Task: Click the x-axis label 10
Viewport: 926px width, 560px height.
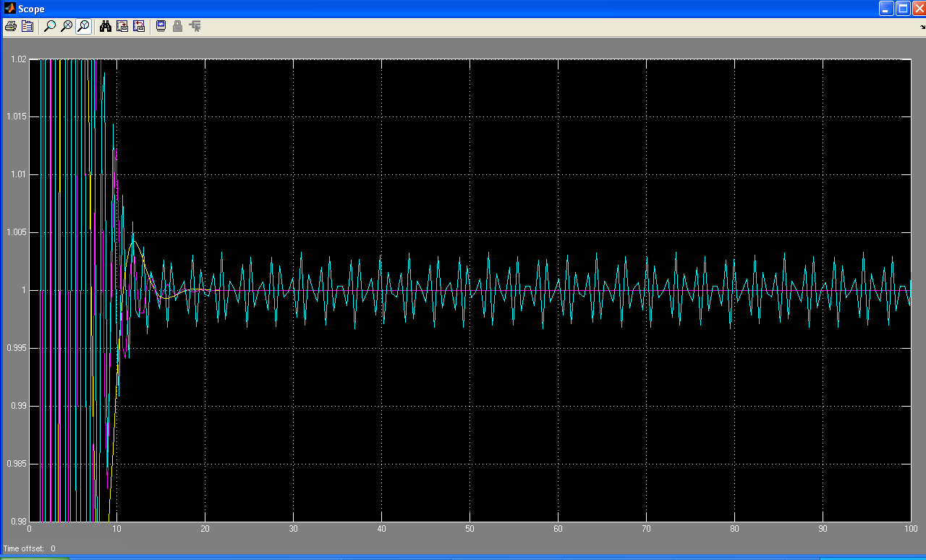Action: pos(117,530)
